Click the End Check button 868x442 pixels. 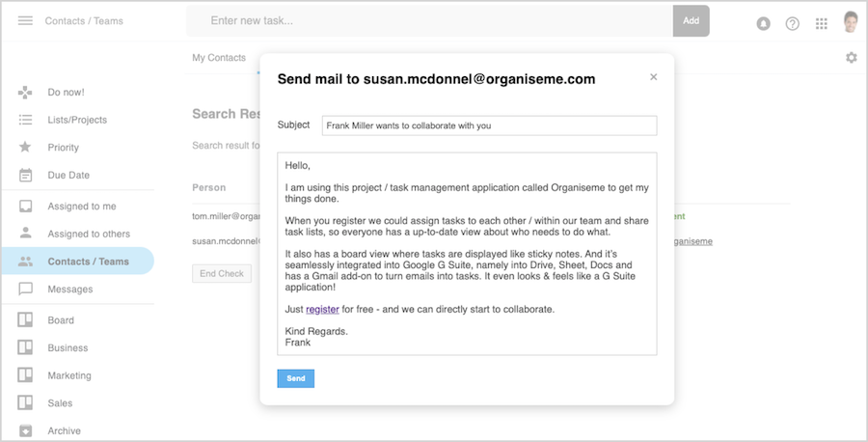tap(222, 274)
